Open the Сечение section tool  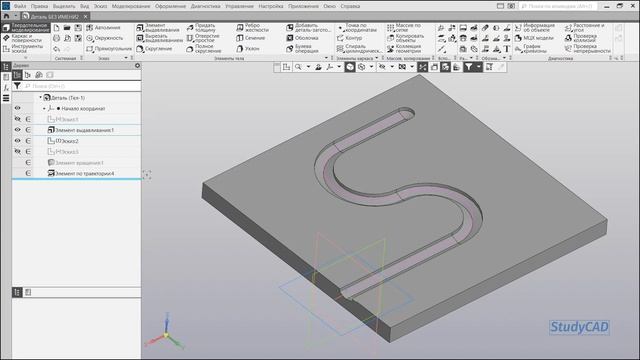click(x=251, y=38)
